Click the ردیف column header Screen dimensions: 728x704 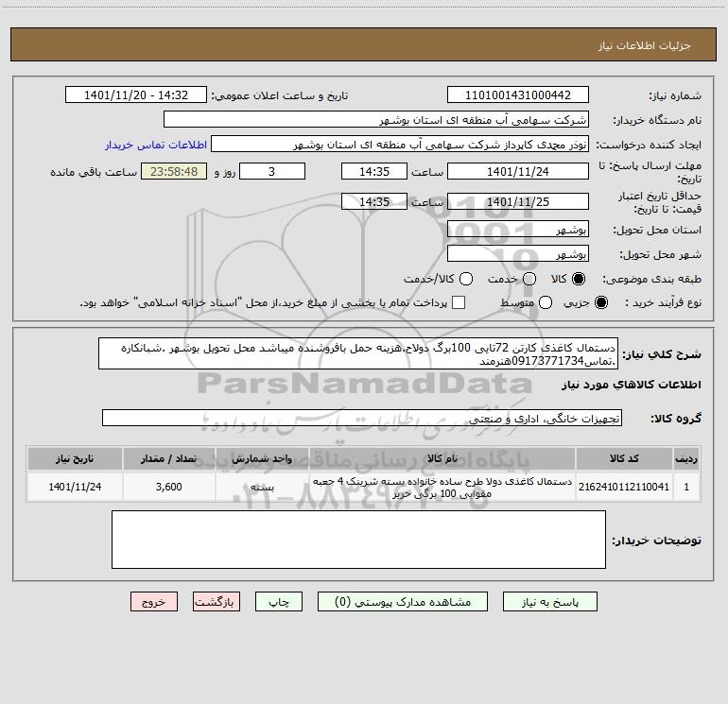[686, 458]
